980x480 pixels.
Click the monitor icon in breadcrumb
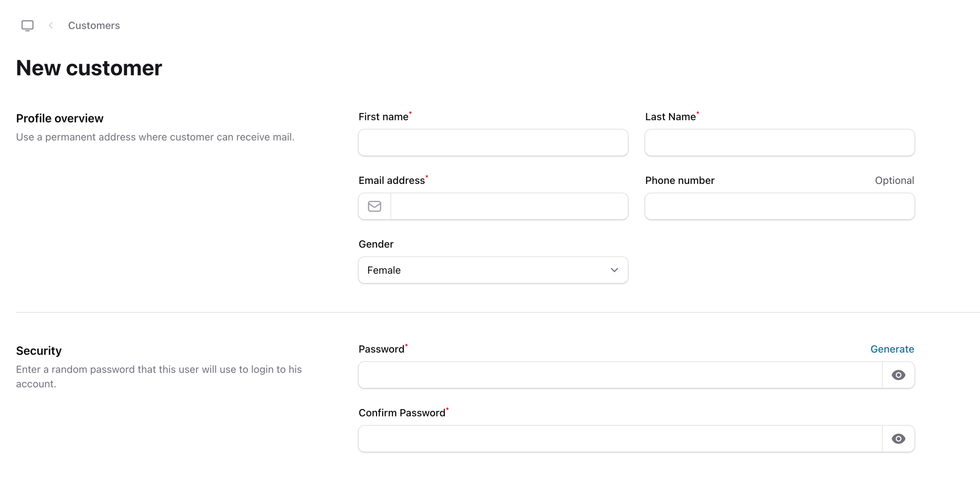click(27, 25)
